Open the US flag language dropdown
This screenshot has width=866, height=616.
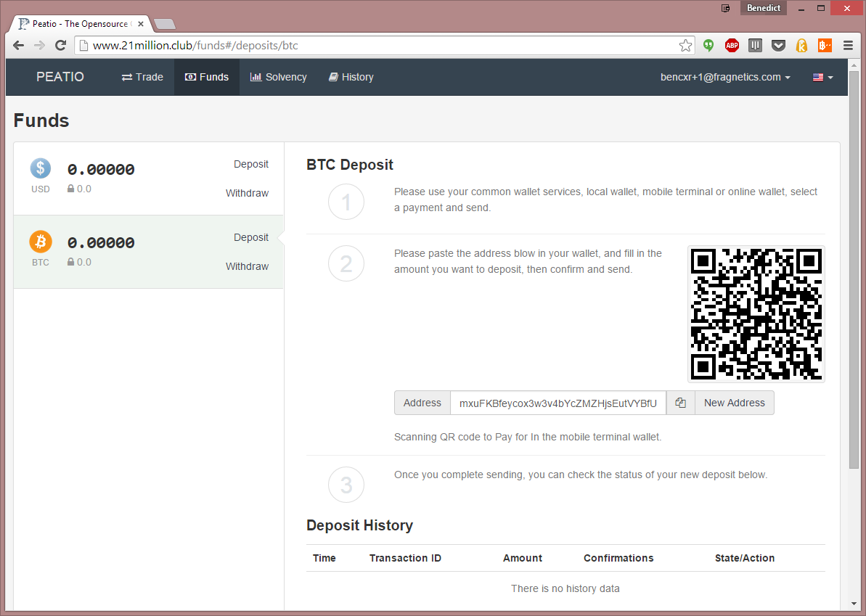point(823,78)
